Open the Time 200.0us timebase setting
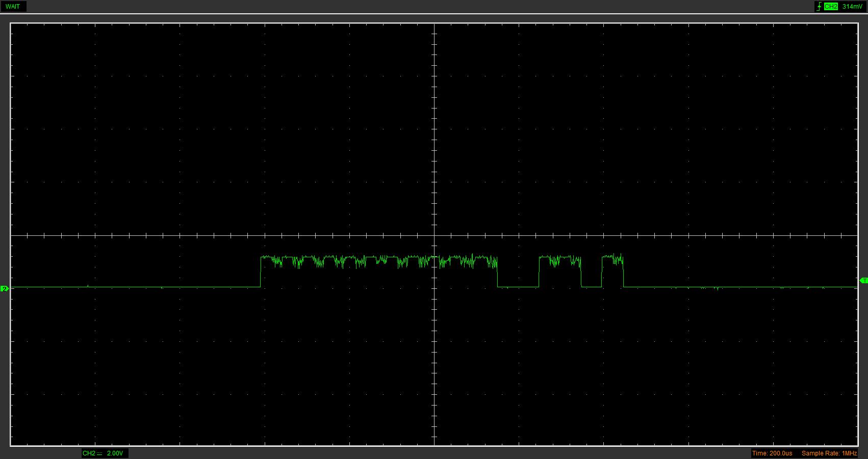 (772, 453)
